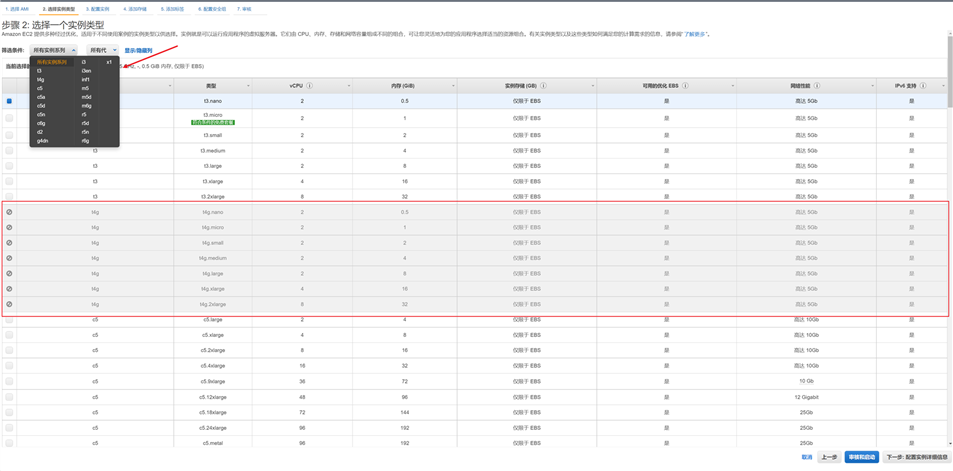Click the 网络性能 column info icon
Viewport: 953px width, 471px height.
(x=818, y=86)
